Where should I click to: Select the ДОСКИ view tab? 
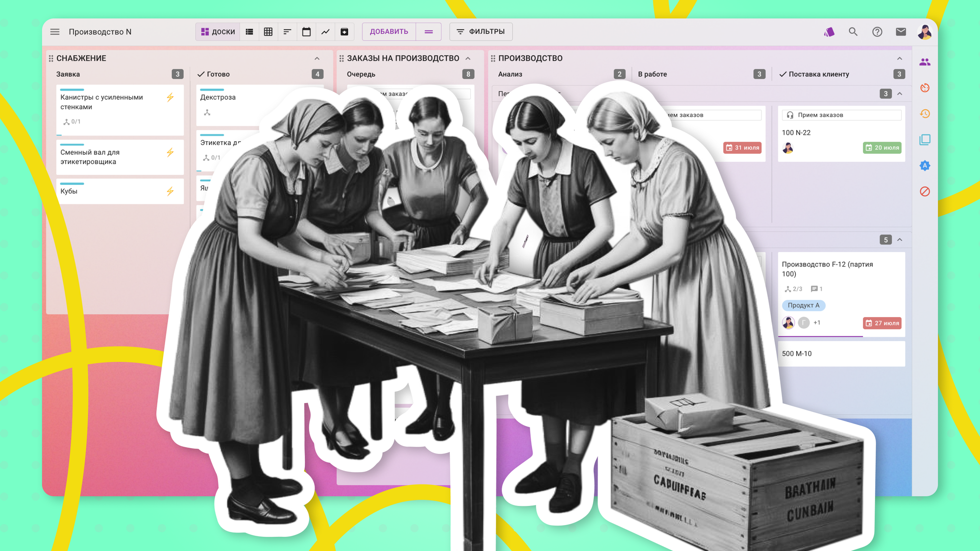point(218,32)
